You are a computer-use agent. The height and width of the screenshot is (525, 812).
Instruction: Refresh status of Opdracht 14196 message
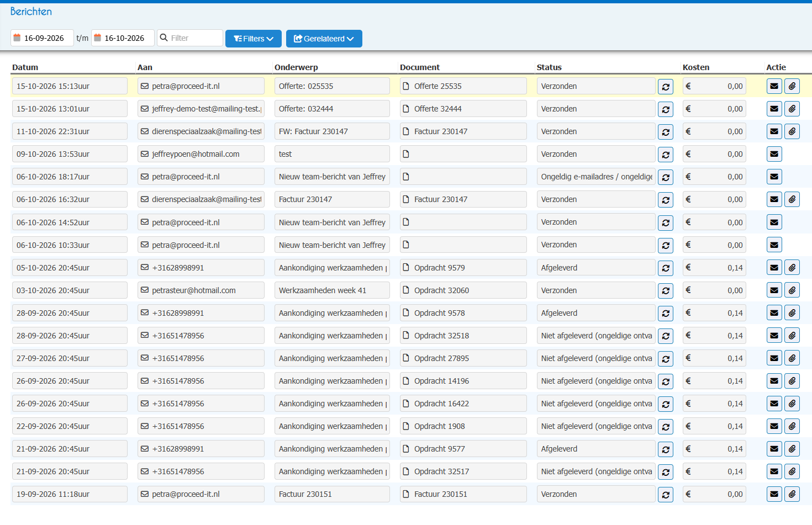coord(666,381)
